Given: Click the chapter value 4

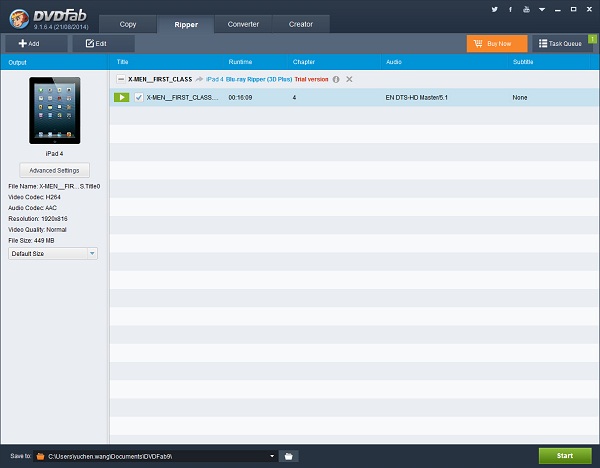Looking at the screenshot, I should 294,98.
